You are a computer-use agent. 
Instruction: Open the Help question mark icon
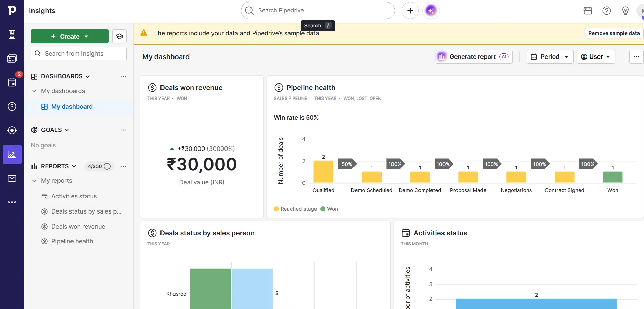[607, 11]
